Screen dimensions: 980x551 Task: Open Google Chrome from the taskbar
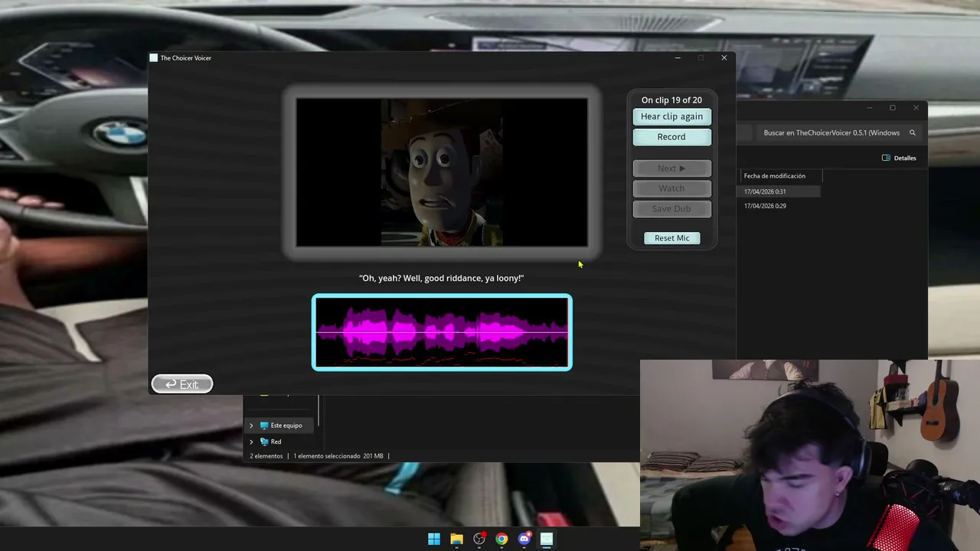pos(501,539)
